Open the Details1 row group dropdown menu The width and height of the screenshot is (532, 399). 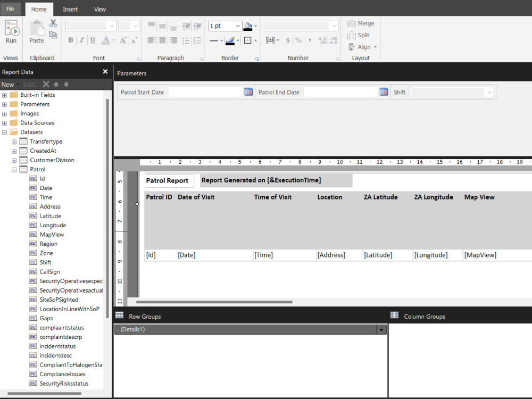(x=381, y=329)
